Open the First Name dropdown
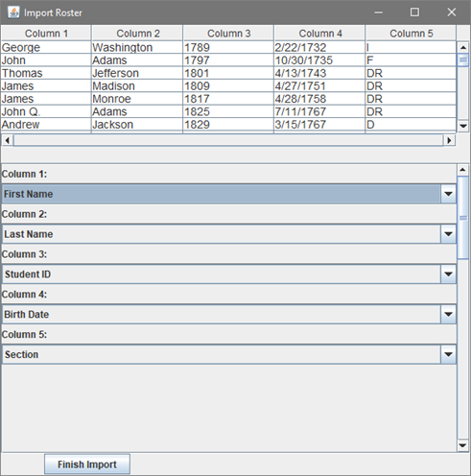471x476 pixels. (448, 194)
